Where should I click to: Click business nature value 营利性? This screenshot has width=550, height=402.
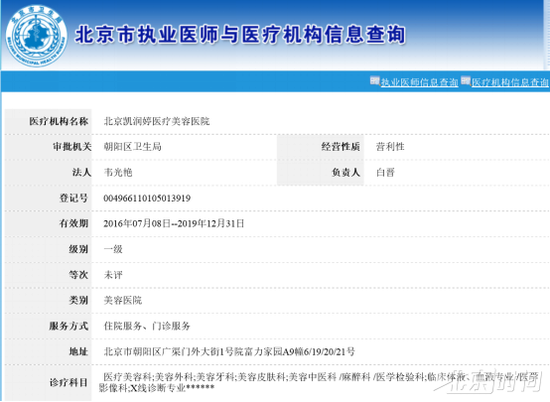[390, 147]
